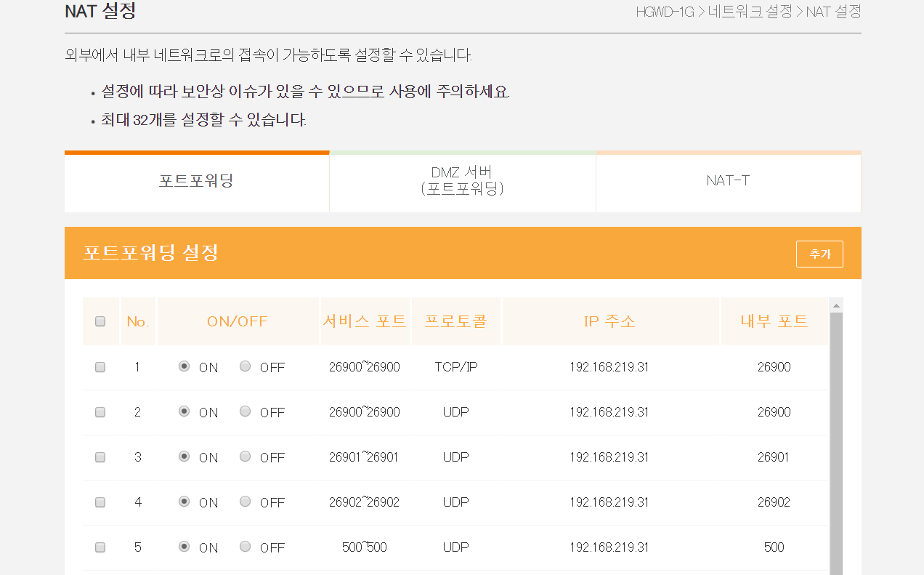Select ON radio for rule 3
The image size is (924, 575).
tap(185, 457)
